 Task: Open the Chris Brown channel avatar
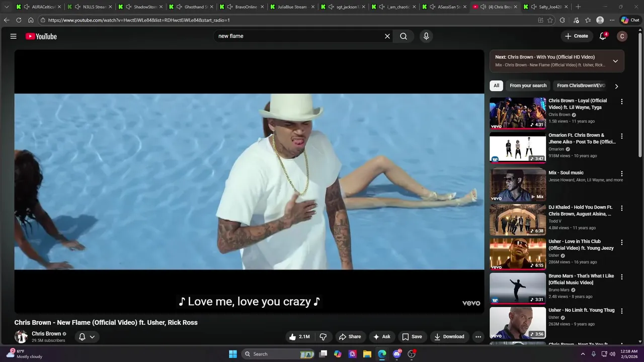click(21, 337)
